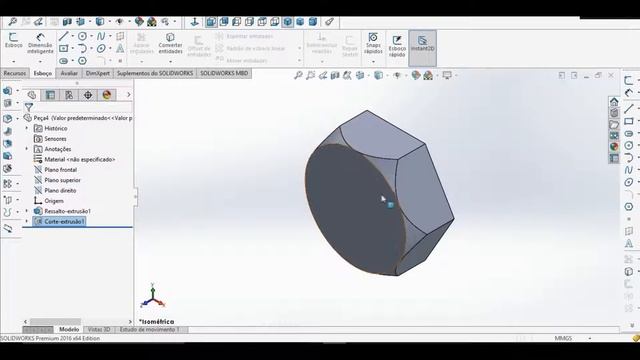
Task: Click the filter funnel icon
Action: (x=29, y=107)
